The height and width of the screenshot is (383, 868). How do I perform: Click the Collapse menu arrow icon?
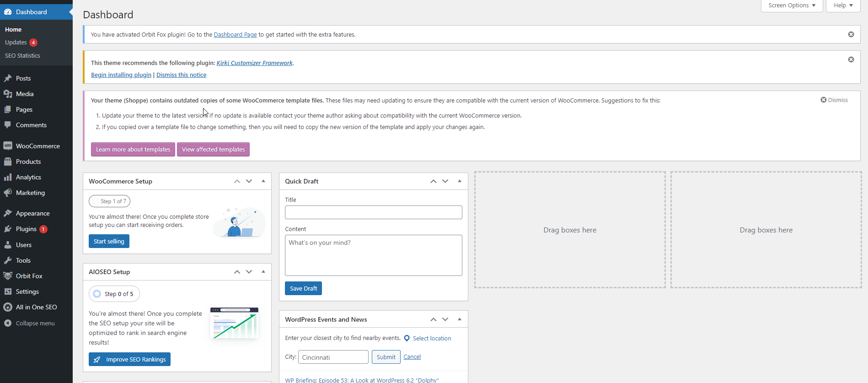(x=8, y=323)
